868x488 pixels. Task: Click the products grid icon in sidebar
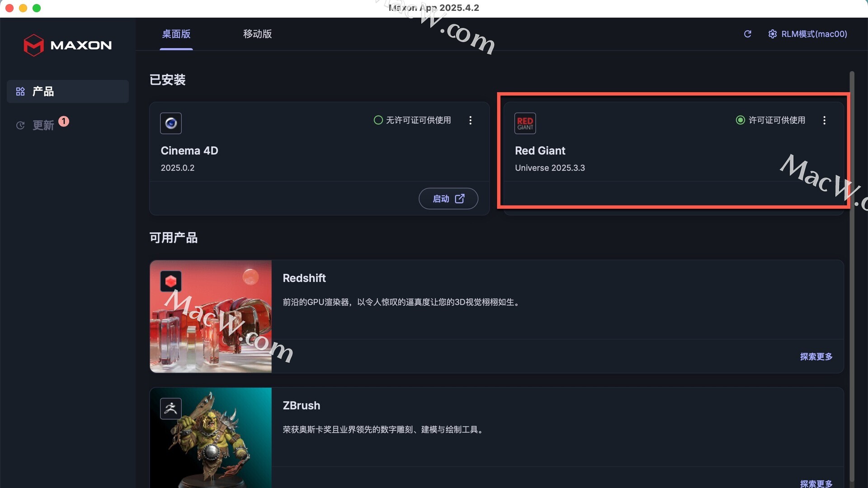pyautogui.click(x=20, y=92)
